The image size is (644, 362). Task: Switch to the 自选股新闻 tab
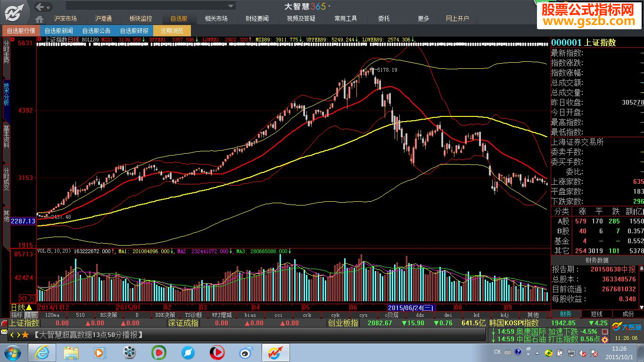pos(58,31)
